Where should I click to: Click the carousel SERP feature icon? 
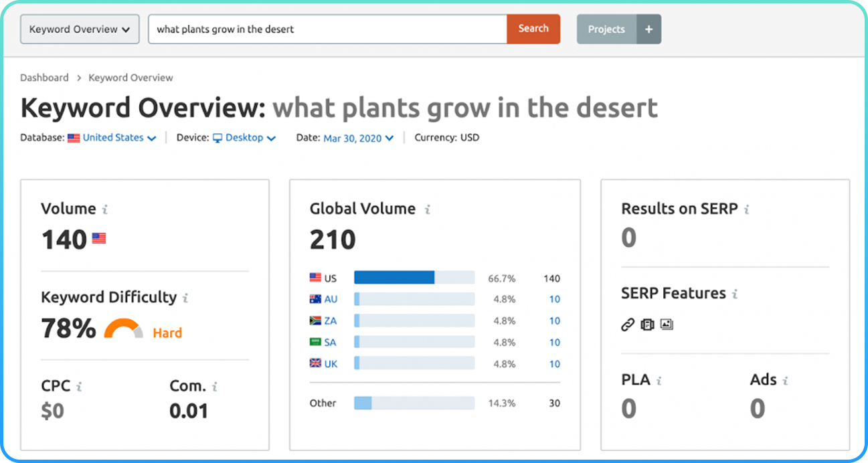coord(646,325)
